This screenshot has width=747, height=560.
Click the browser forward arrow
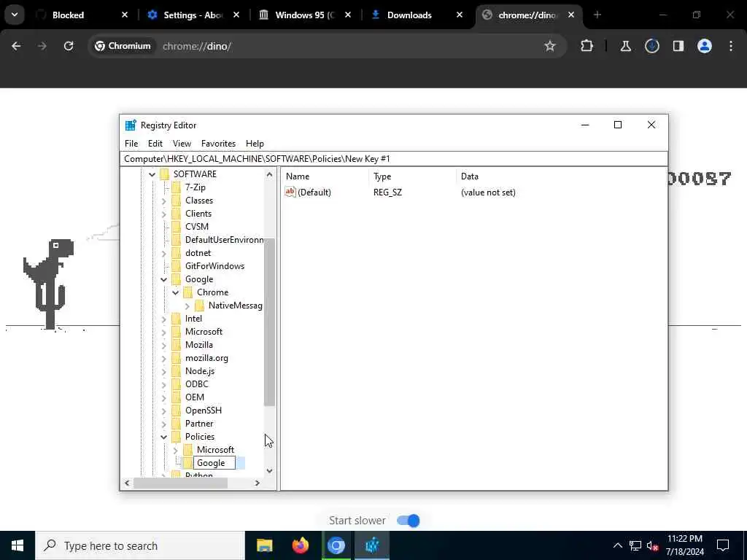click(x=42, y=46)
